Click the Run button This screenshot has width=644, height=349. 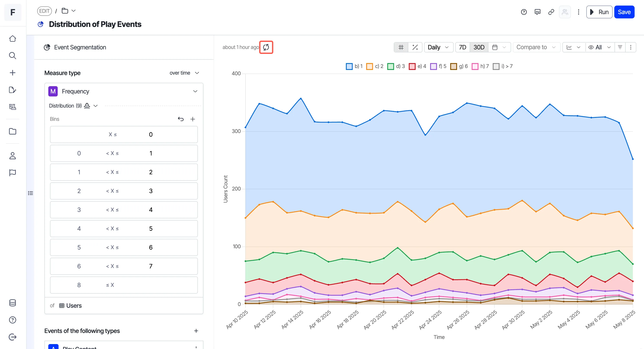(x=599, y=12)
